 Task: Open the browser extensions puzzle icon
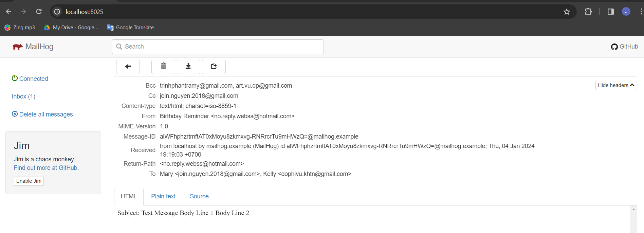pyautogui.click(x=588, y=12)
